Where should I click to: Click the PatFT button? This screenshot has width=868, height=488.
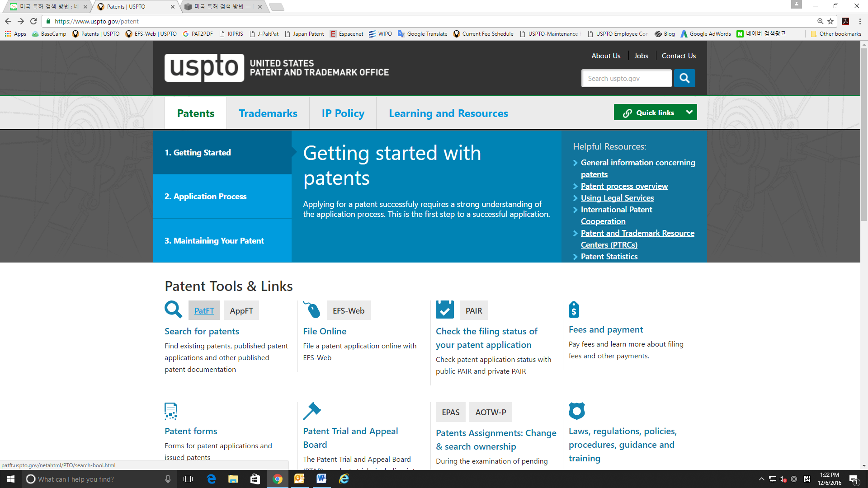tap(204, 310)
